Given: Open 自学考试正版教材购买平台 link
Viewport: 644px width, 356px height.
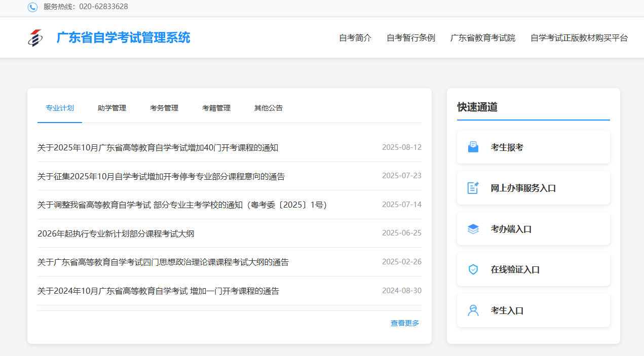Looking at the screenshot, I should coord(579,38).
